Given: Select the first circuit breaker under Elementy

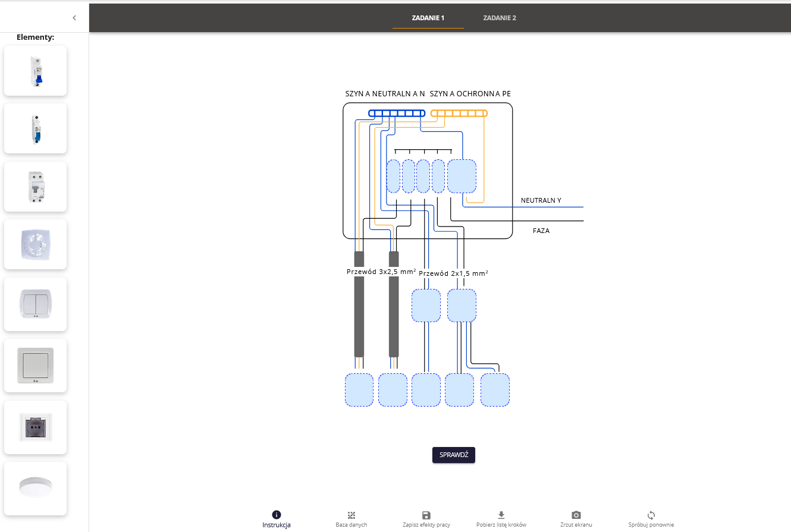Looking at the screenshot, I should pos(36,71).
